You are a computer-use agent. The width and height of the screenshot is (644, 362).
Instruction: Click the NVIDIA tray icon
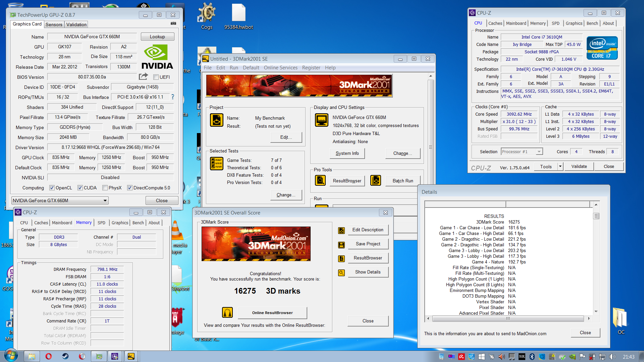[x=572, y=357]
